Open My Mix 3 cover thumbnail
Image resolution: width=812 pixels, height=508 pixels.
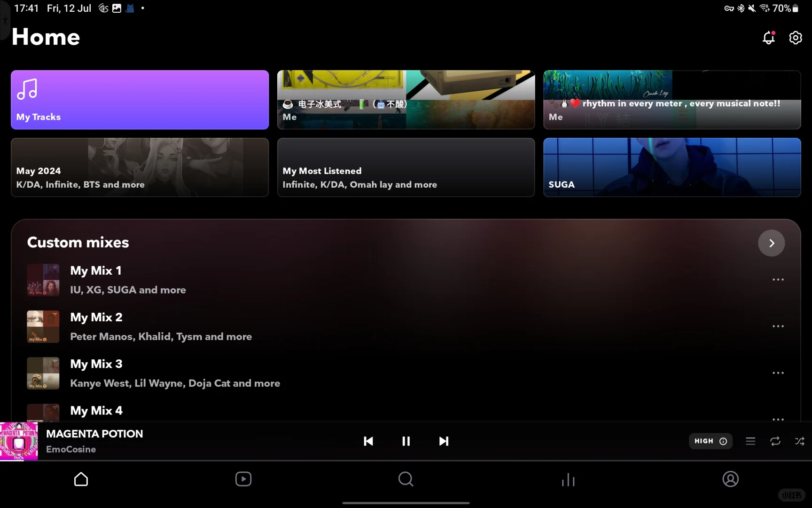pos(43,373)
